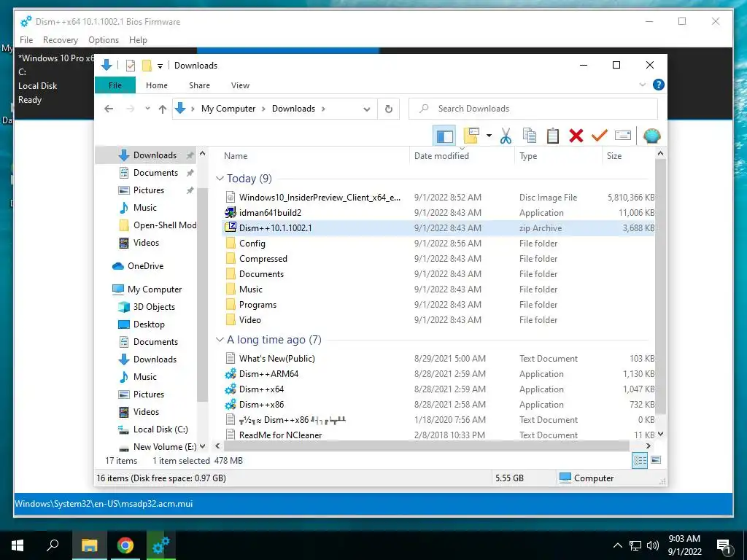Select Local Disk (C:) in the sidebar
747x560 pixels.
pyautogui.click(x=160, y=429)
